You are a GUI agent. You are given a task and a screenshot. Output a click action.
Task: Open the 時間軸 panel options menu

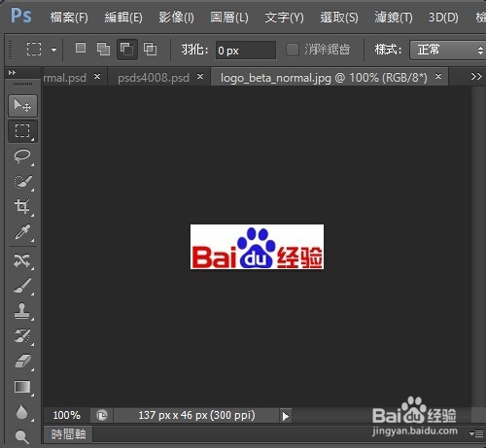[x=476, y=433]
